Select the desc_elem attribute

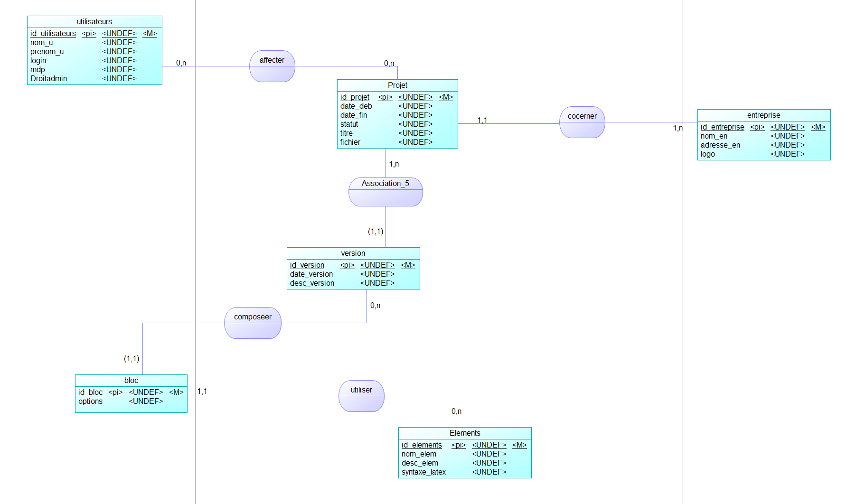(x=420, y=463)
